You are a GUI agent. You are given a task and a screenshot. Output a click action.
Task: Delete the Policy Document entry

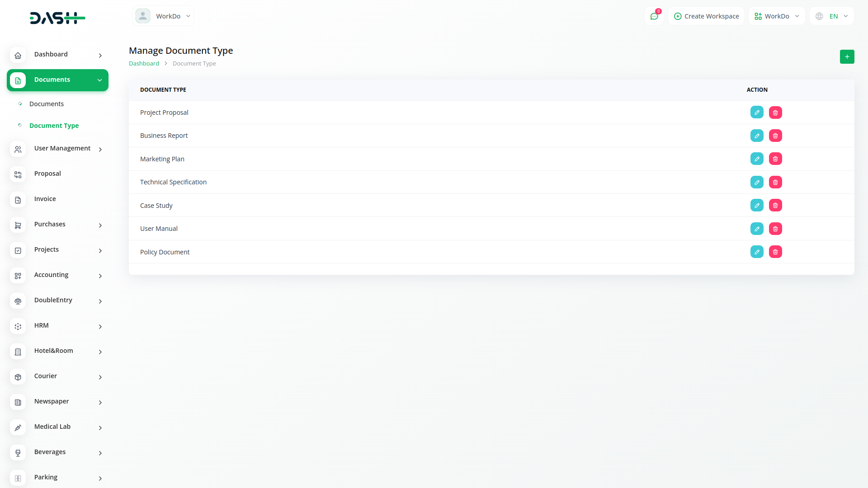tap(775, 252)
